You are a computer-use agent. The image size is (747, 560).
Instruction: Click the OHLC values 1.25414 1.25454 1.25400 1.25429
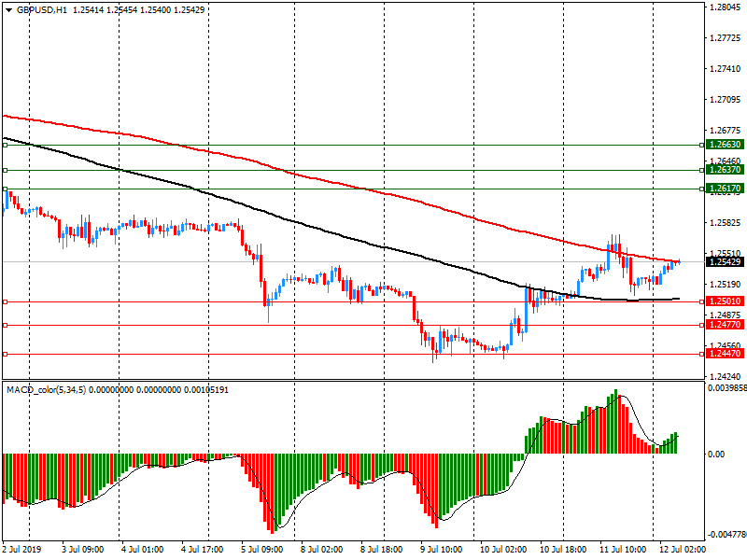(138, 9)
